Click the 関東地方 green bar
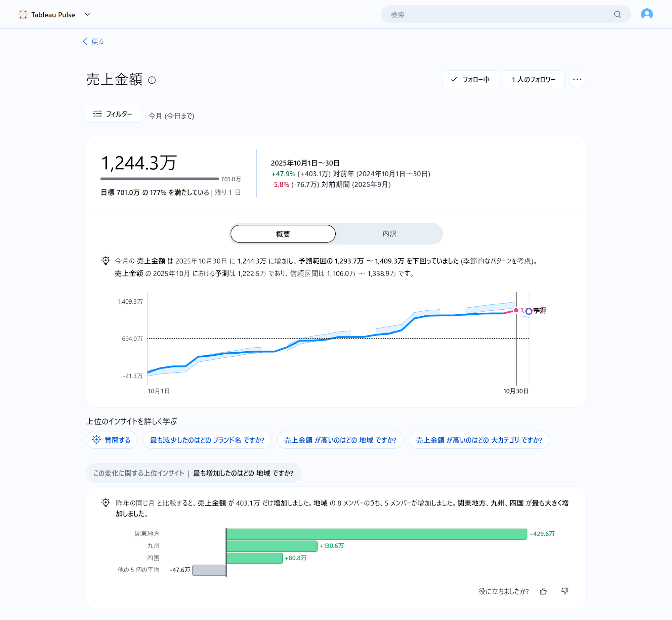Screen dimensions: 672x620 tap(376, 534)
